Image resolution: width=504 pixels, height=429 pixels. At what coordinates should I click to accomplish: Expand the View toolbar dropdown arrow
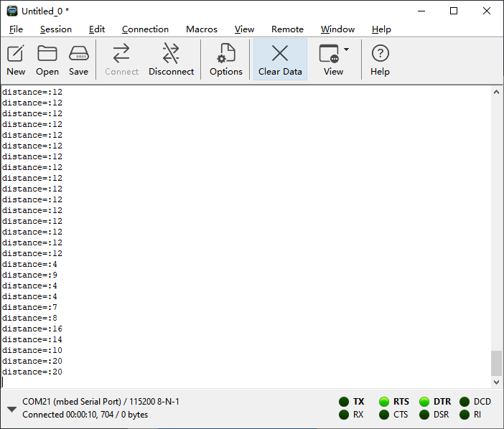(x=346, y=49)
